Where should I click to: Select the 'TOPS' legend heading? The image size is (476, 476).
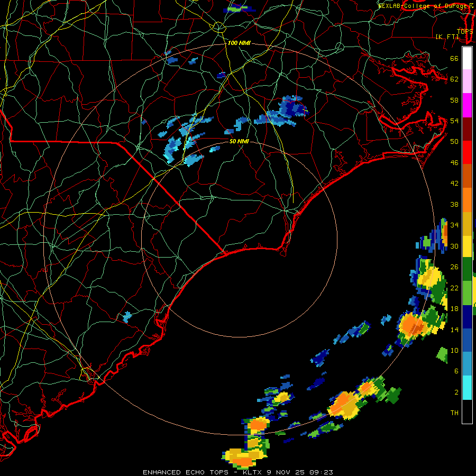[465, 31]
